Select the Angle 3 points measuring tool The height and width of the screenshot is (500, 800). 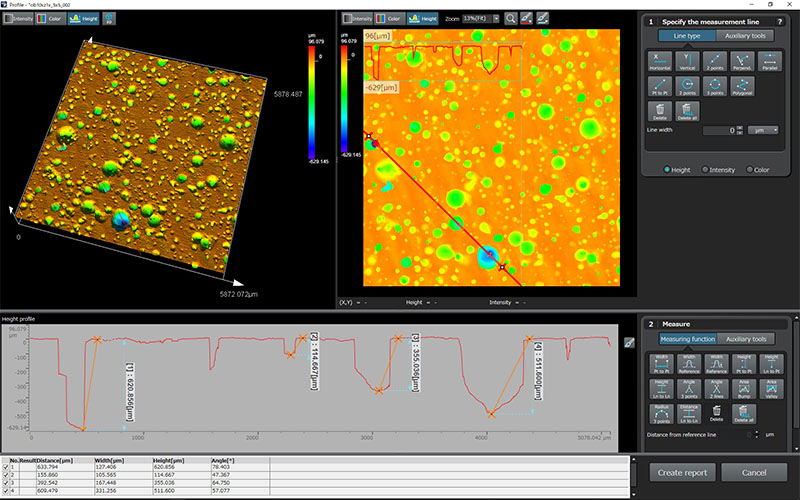coord(687,388)
